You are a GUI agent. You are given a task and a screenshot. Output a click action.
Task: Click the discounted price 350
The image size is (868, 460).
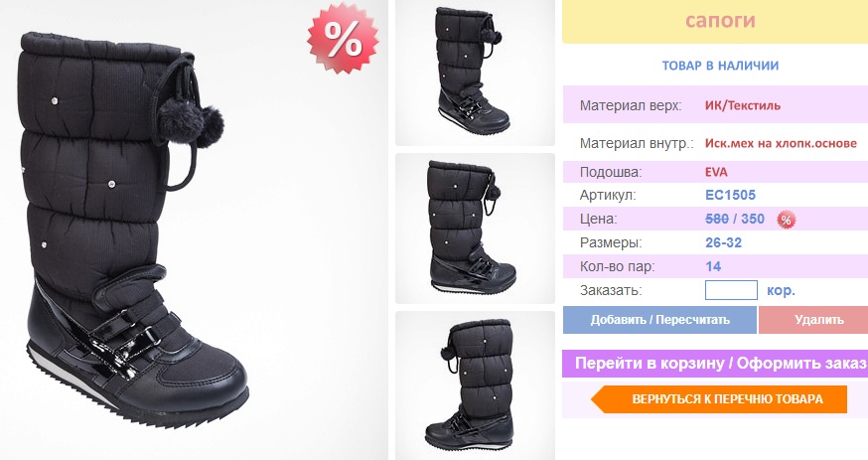click(753, 219)
